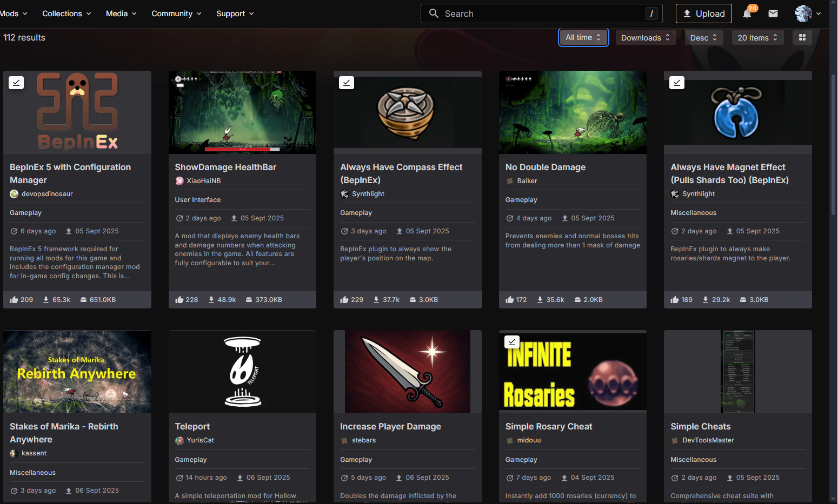Click the 112 results text
This screenshot has height=504, width=838.
coord(24,37)
